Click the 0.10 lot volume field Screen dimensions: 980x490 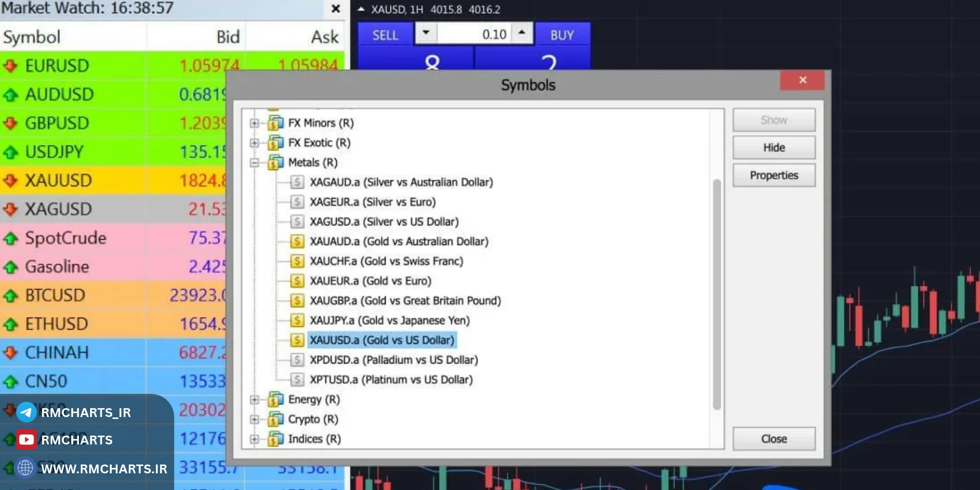tap(474, 34)
